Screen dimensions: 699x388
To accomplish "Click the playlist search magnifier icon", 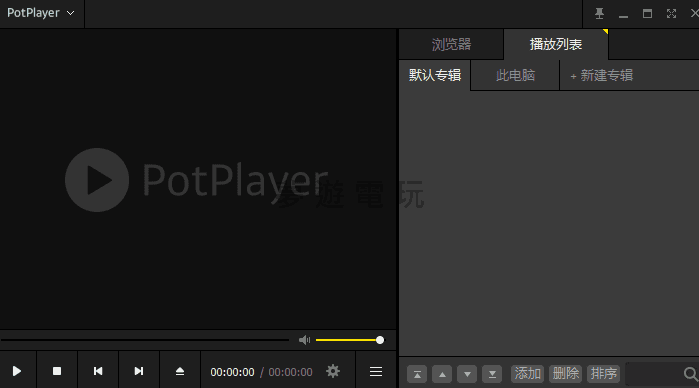I will pos(691,374).
